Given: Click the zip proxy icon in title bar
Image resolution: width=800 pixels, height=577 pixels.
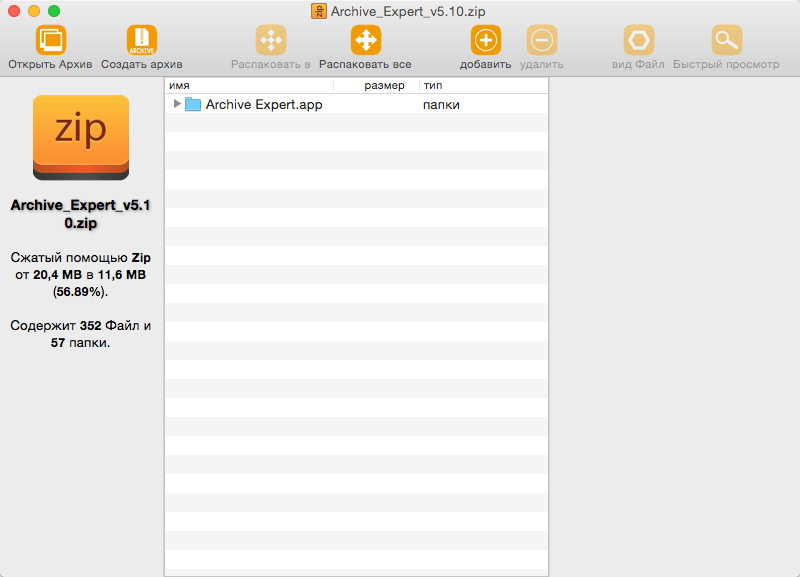Looking at the screenshot, I should (319, 11).
